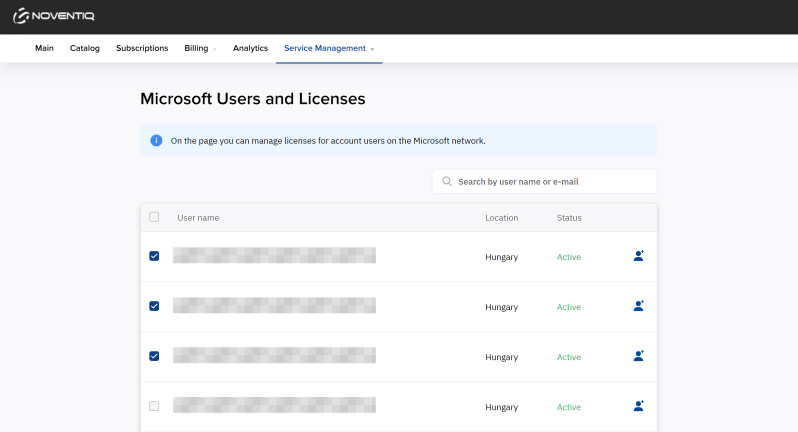This screenshot has height=432, width=798.
Task: Uncheck the third user row checkbox
Action: tap(154, 356)
